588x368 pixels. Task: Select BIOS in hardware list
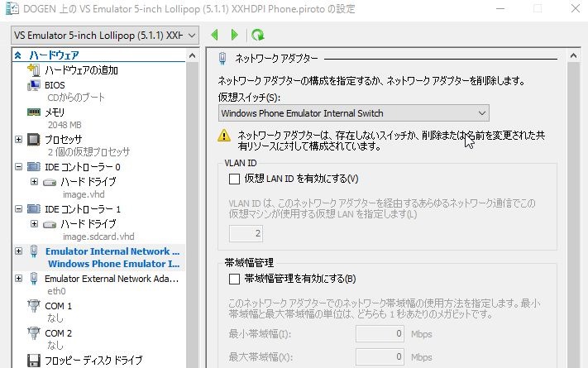coord(55,84)
